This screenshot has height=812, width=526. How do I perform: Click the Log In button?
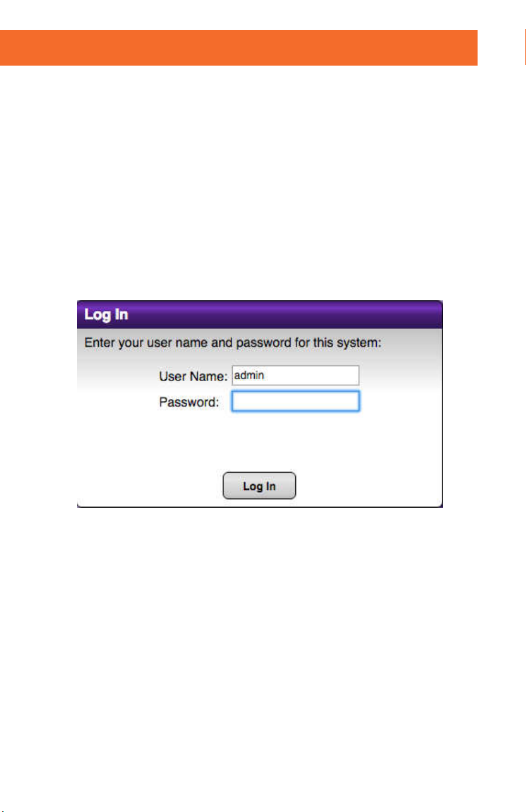[259, 486]
